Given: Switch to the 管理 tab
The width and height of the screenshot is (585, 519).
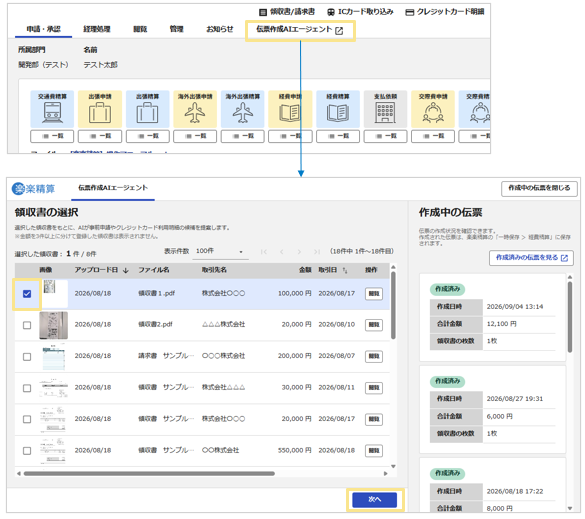Looking at the screenshot, I should 176,29.
